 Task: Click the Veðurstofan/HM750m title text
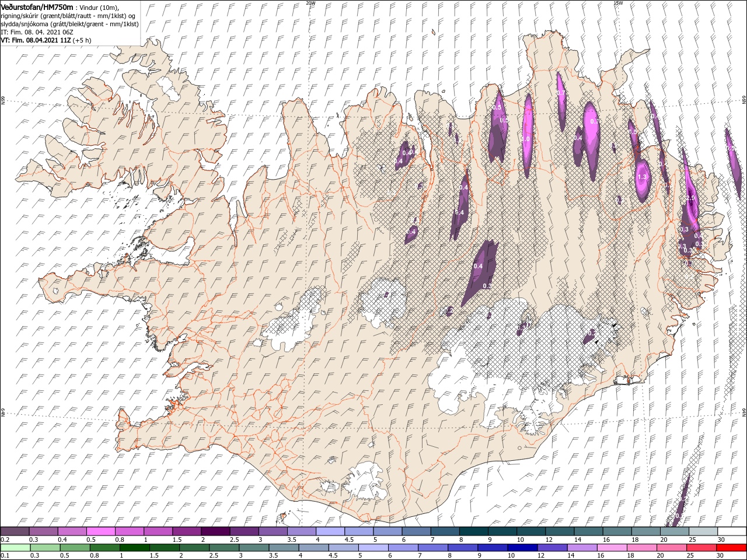(37, 6)
